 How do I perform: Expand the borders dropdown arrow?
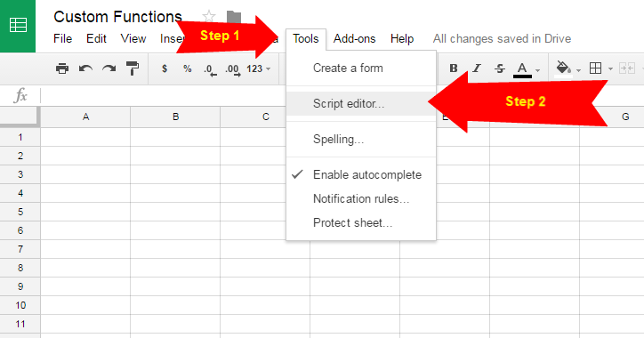pyautogui.click(x=610, y=69)
